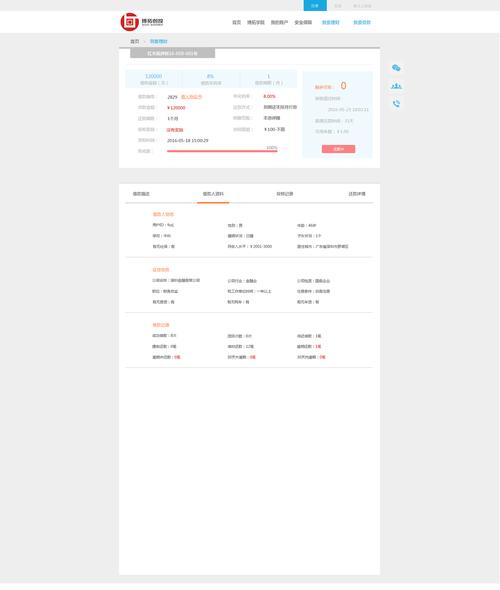Screen dimensions: 500x590
Task: Switch to the last repayment details tab
Action: tap(357, 194)
